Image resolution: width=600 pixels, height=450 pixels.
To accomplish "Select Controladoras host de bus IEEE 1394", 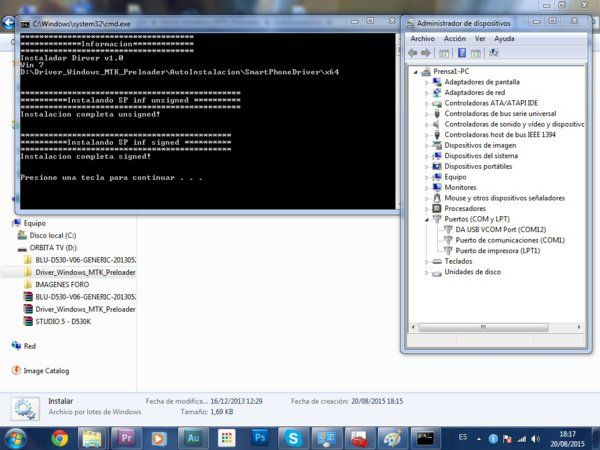I will click(x=500, y=135).
